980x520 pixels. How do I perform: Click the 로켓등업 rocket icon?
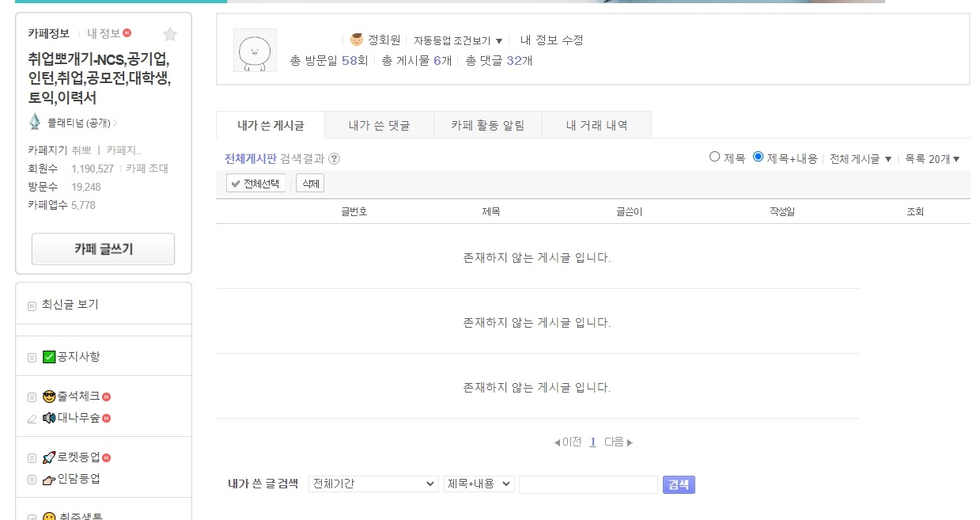click(x=48, y=457)
